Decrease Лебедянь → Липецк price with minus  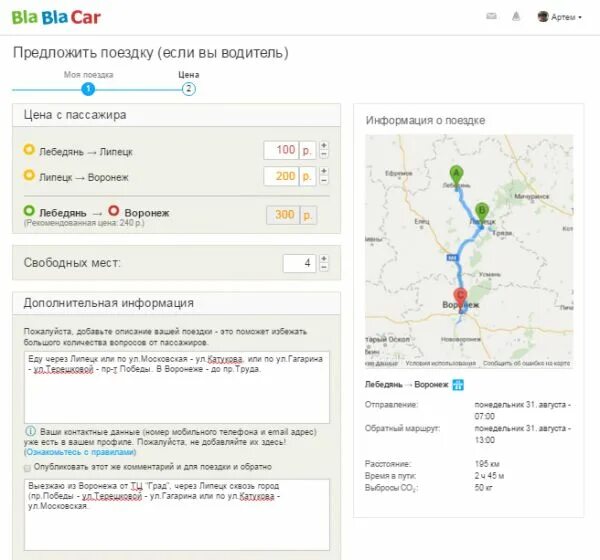324,154
